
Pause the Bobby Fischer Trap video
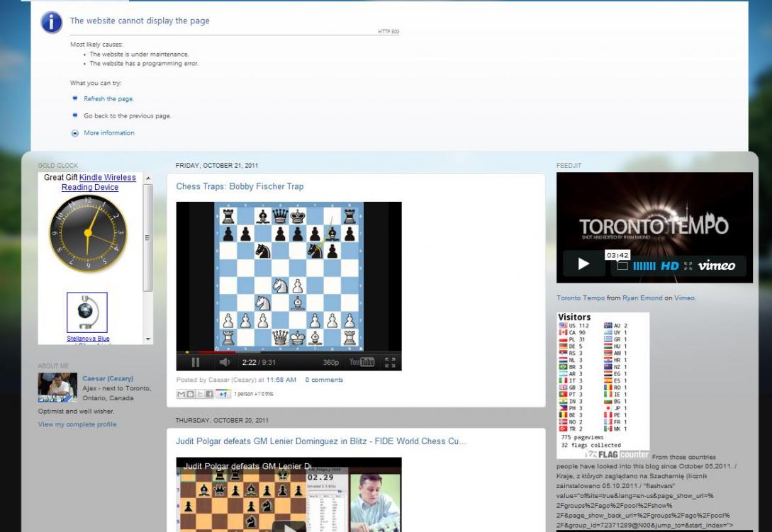click(196, 362)
